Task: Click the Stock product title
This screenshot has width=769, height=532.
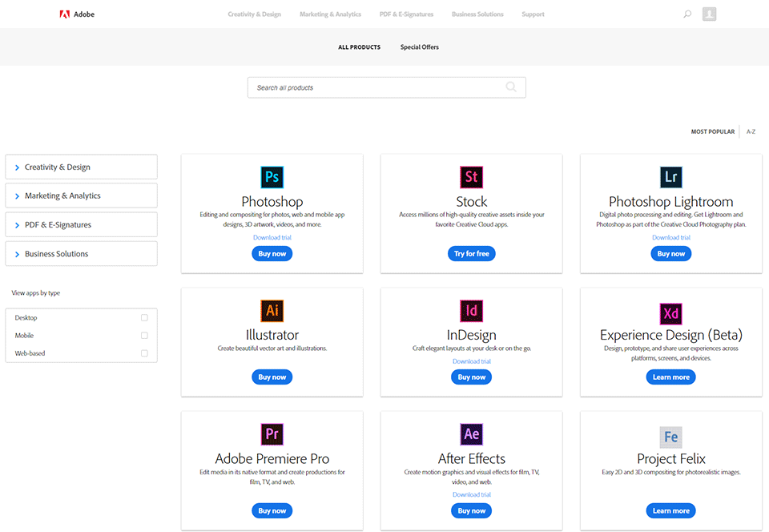Action: point(471,202)
